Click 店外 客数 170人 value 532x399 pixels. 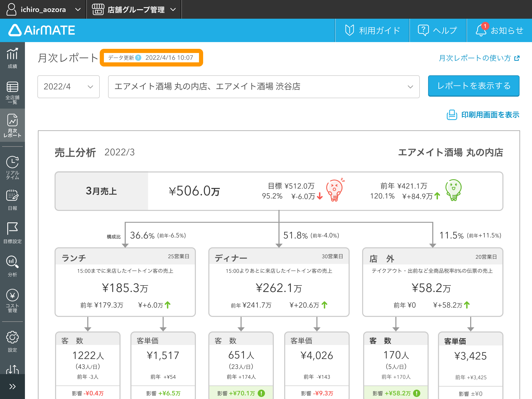click(396, 355)
